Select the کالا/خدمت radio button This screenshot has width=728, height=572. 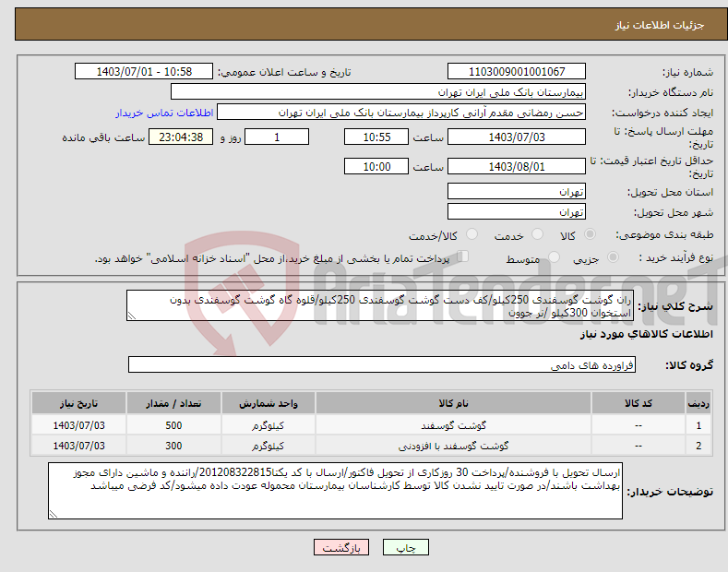[471, 234]
